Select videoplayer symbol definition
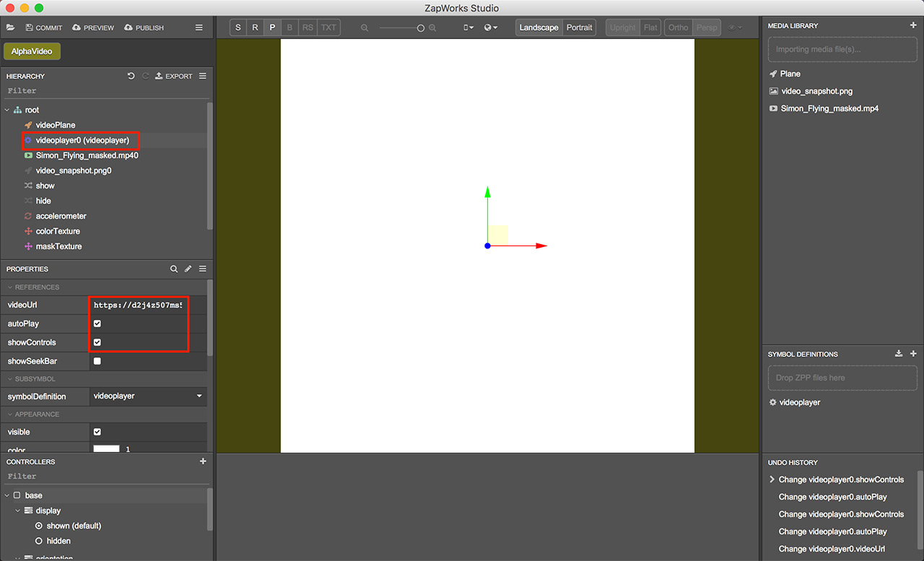Viewport: 924px width, 561px height. 800,402
